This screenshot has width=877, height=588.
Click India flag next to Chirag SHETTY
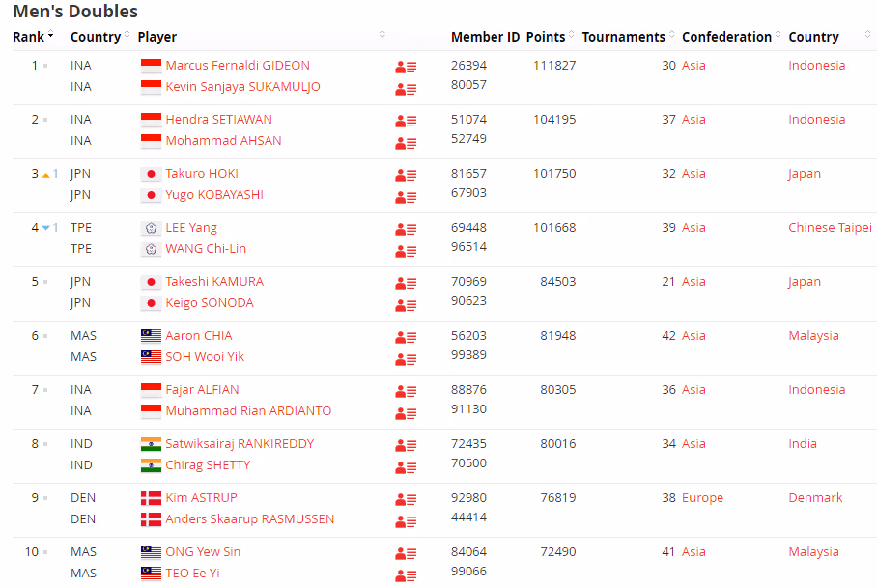tap(151, 465)
